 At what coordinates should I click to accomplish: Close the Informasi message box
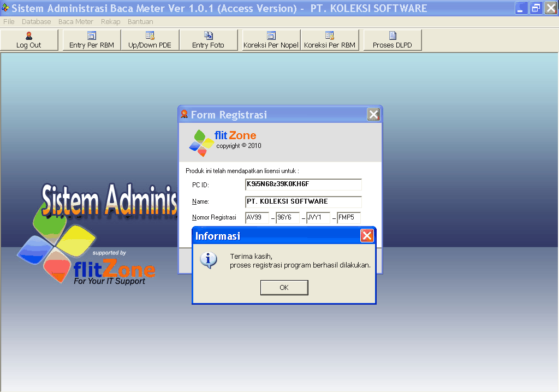[x=367, y=235]
